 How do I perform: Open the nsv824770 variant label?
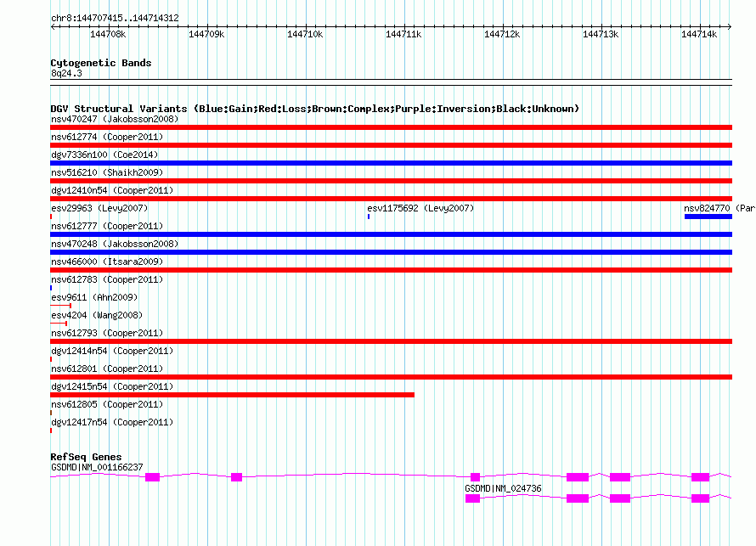pyautogui.click(x=719, y=208)
